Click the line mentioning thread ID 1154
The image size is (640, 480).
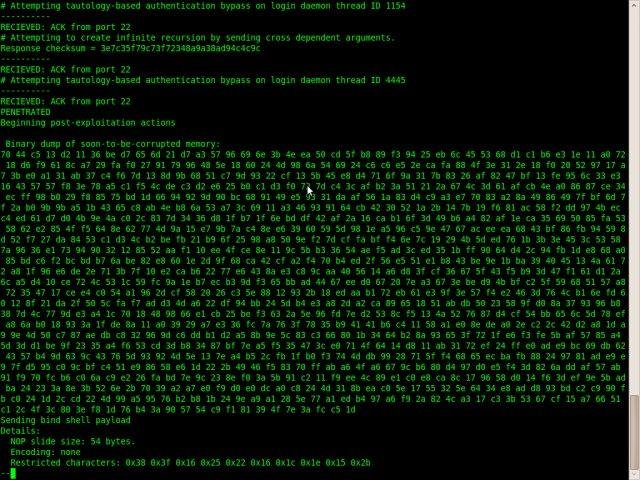click(203, 6)
